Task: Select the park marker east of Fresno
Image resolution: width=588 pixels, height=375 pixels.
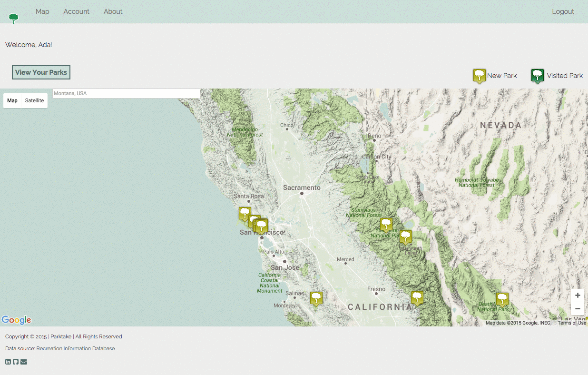Action: (x=417, y=298)
